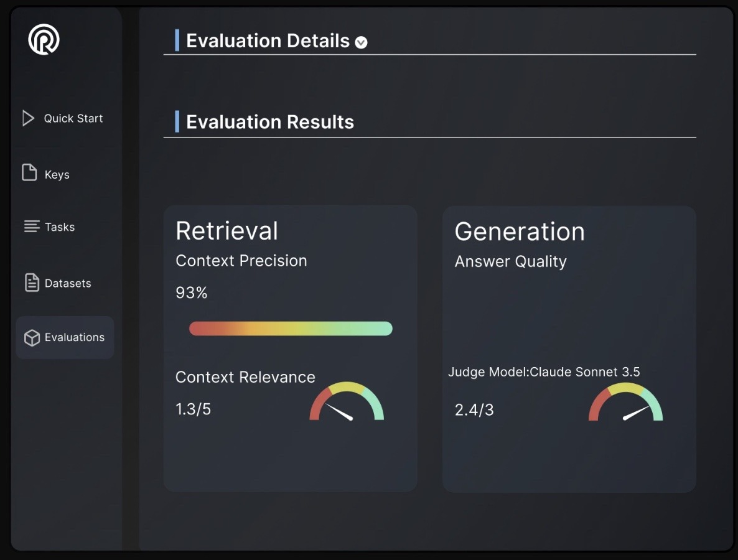Click the Datasets document icon
738x560 pixels.
point(31,282)
